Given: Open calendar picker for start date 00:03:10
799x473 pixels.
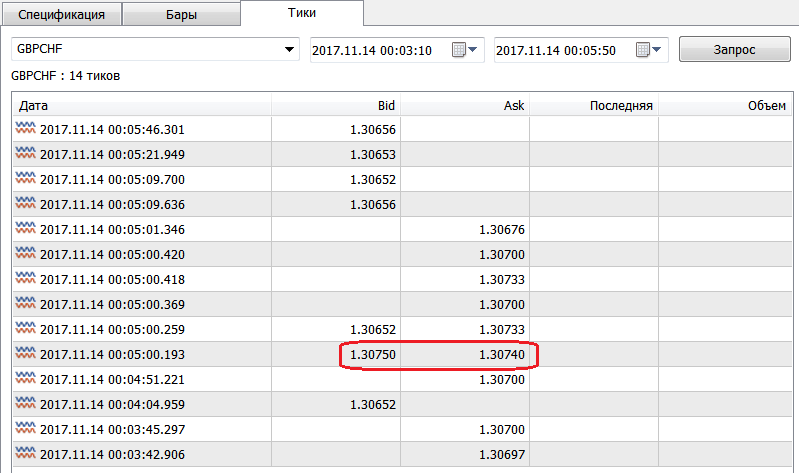Looking at the screenshot, I should 465,50.
